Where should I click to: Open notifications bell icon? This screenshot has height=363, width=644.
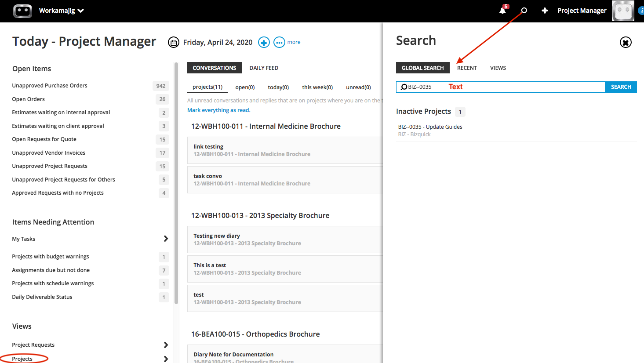click(502, 11)
